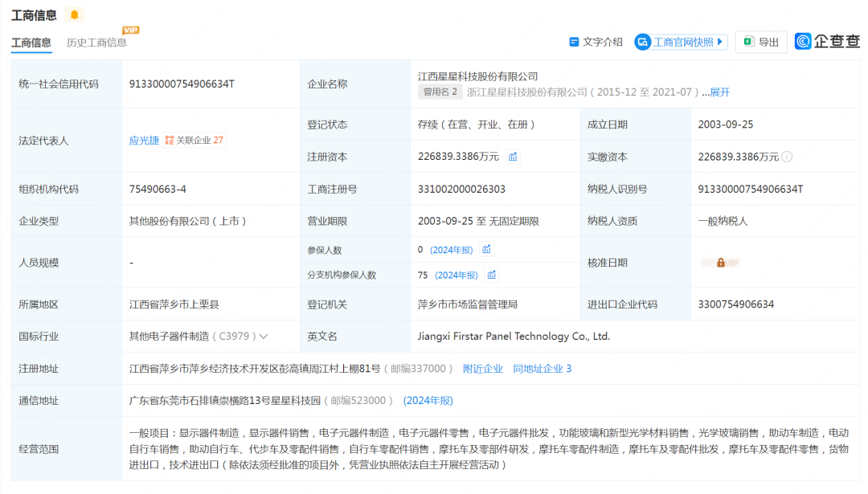Click the VIP lock icon for 核准日期
Viewport: 868px width, 494px height.
[720, 263]
